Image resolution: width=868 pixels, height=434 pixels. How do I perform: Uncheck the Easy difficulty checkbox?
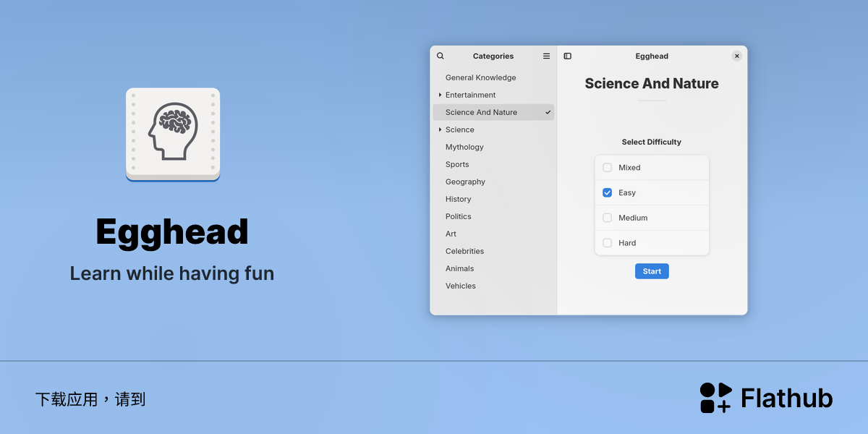click(608, 192)
